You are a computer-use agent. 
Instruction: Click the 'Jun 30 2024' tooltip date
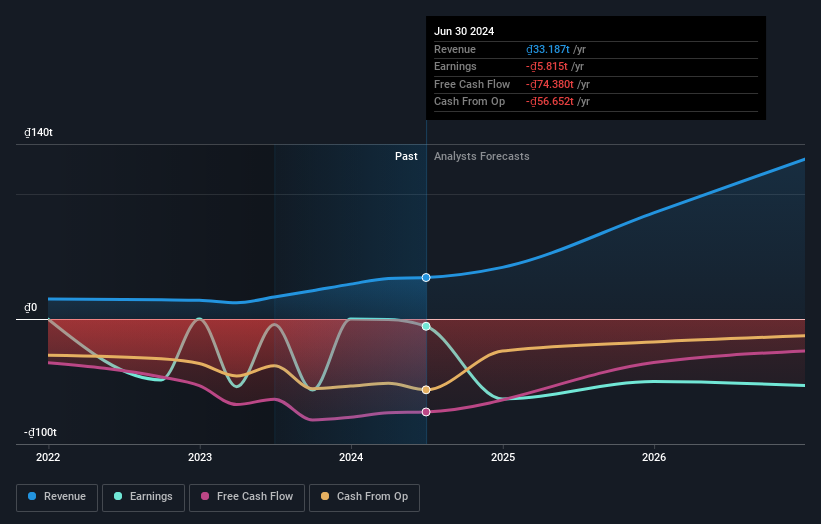pos(464,31)
